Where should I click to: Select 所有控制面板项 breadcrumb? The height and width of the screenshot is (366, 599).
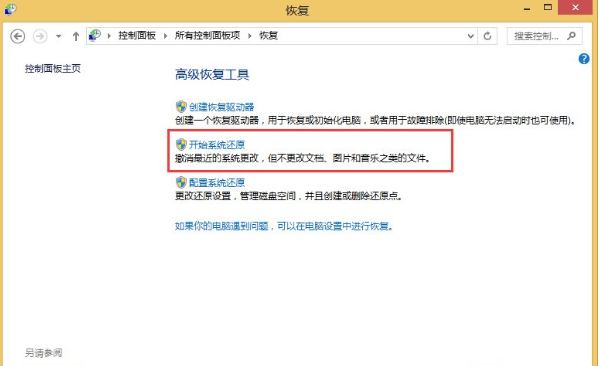(207, 36)
